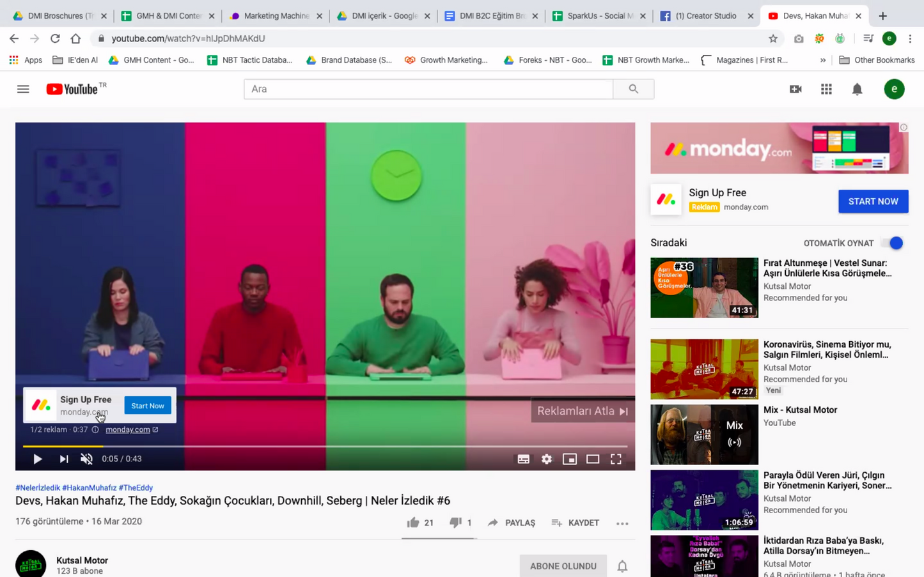This screenshot has height=577, width=924.
Task: Open the YouTube hamburger guide menu
Action: tap(23, 89)
